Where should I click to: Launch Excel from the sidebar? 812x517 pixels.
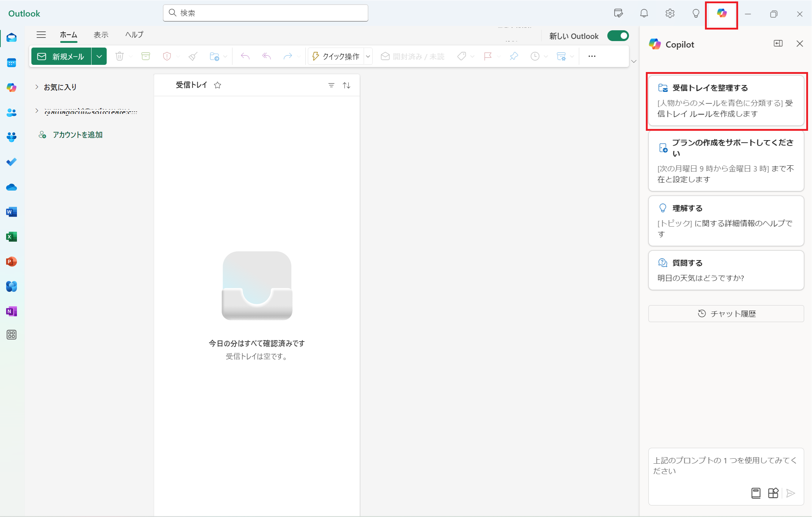[x=12, y=237]
